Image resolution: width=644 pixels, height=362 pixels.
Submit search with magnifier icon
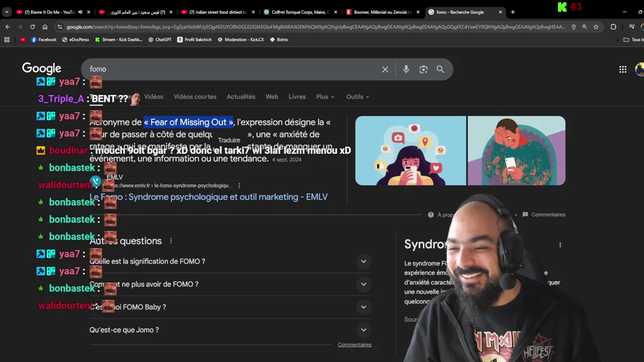[440, 69]
